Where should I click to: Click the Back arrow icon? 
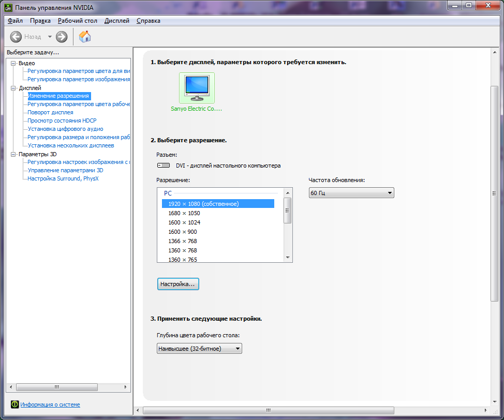[x=16, y=37]
